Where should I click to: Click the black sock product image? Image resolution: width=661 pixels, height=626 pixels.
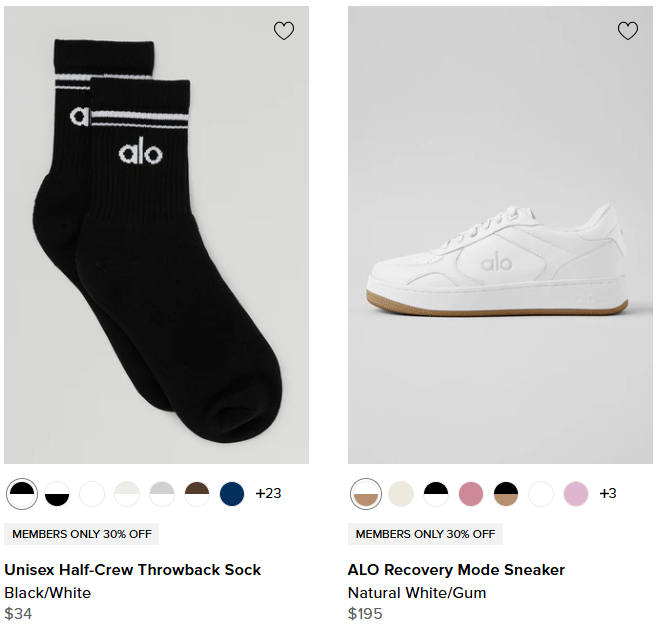pyautogui.click(x=156, y=235)
